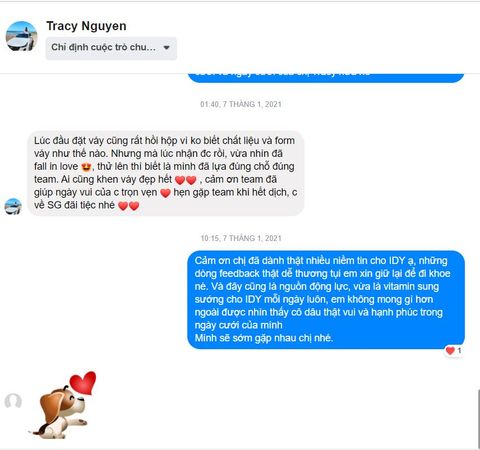The width and height of the screenshot is (480, 450).
Task: Click the dropdown arrow next to 'Chỉ định cuộc trò chu...'
Action: pyautogui.click(x=166, y=48)
